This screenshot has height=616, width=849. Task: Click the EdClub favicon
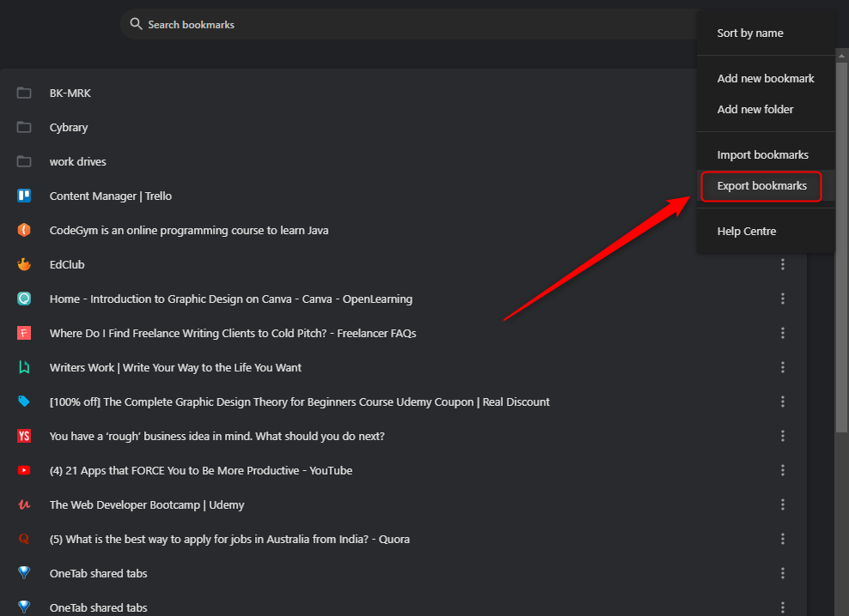(x=24, y=264)
